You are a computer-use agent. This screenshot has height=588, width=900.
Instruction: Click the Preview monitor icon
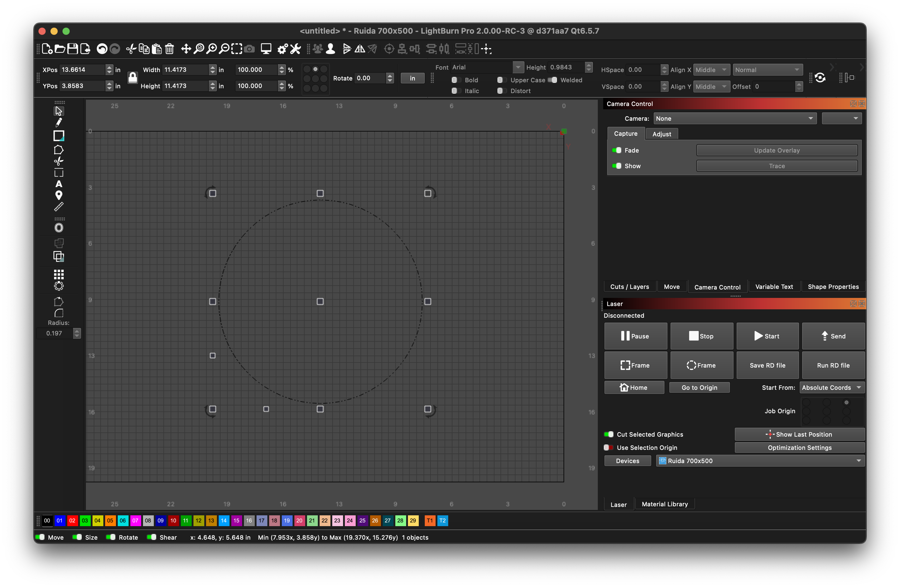(266, 49)
